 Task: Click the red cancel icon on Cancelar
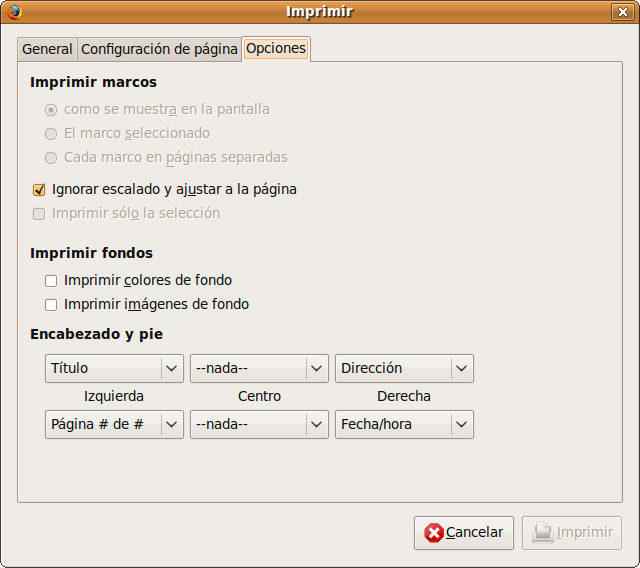(434, 533)
